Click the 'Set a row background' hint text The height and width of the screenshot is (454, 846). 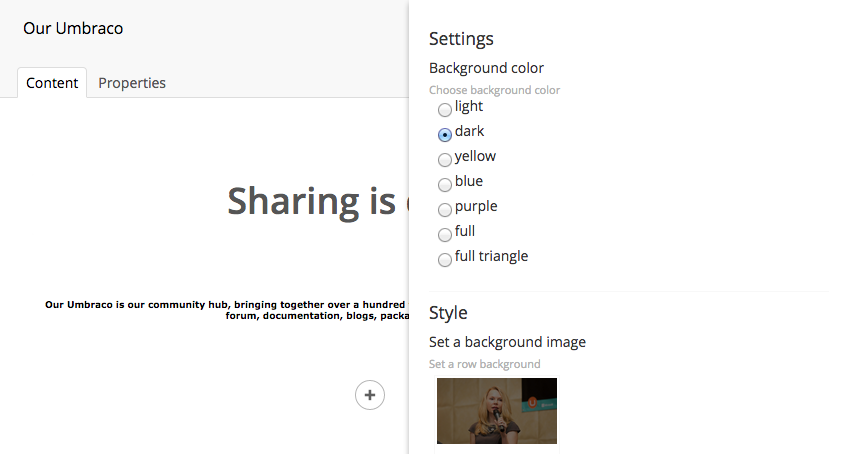click(484, 364)
